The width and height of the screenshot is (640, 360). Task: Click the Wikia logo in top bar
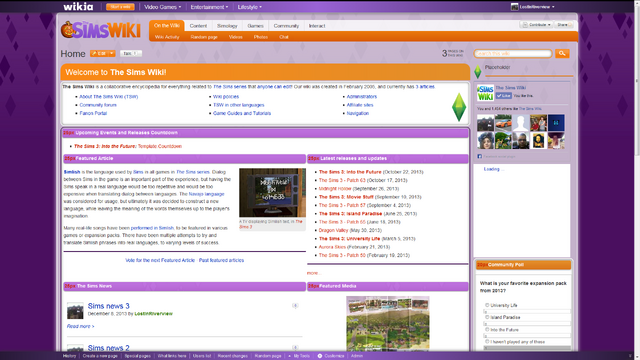coord(78,7)
